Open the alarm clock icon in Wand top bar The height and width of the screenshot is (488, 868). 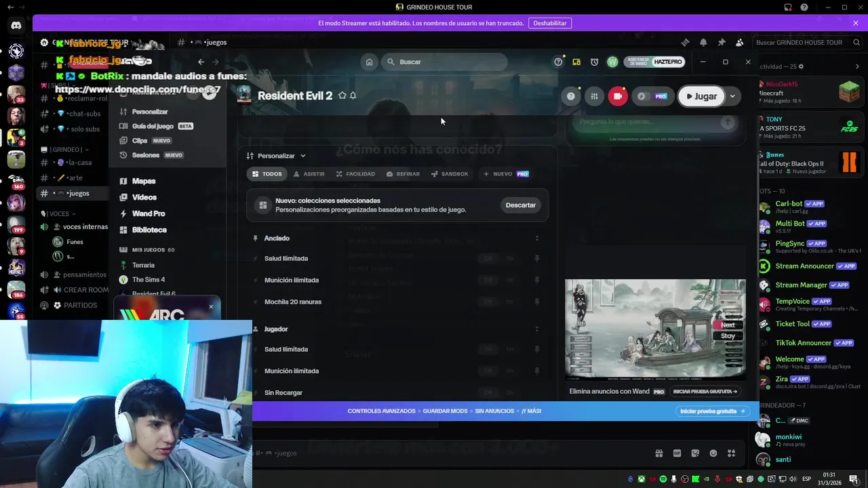pos(594,62)
